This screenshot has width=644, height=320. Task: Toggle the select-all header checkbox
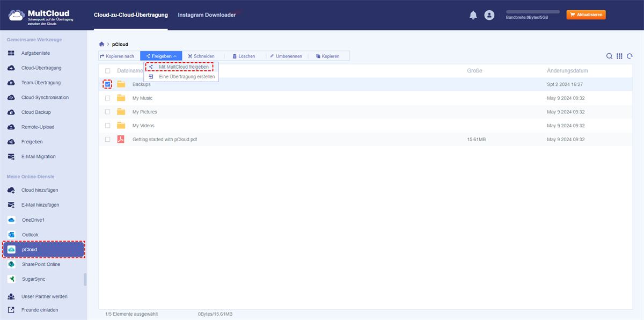[x=108, y=71]
